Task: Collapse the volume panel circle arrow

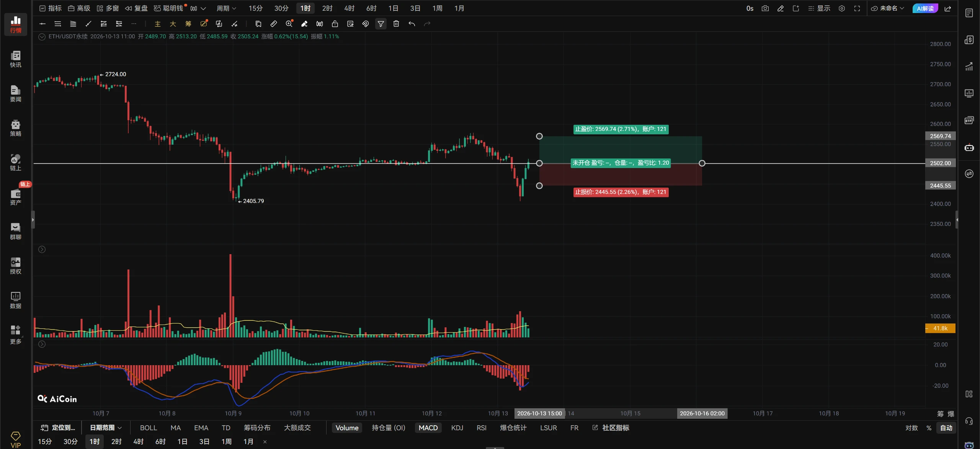Action: pyautogui.click(x=42, y=249)
